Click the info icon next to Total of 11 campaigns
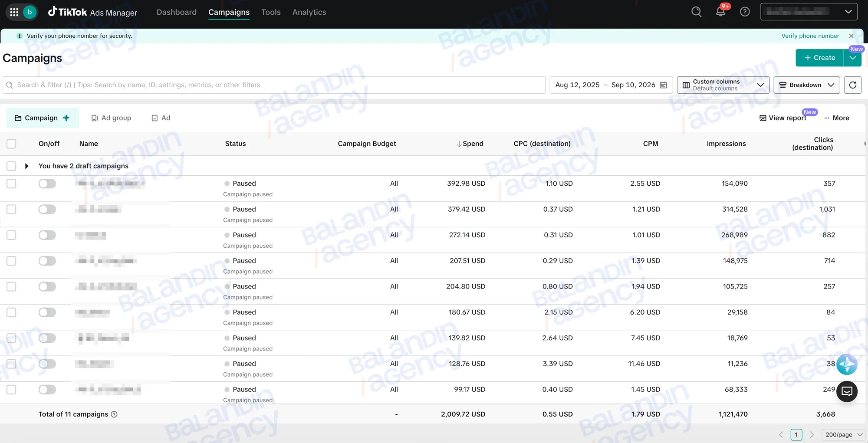 coord(114,414)
